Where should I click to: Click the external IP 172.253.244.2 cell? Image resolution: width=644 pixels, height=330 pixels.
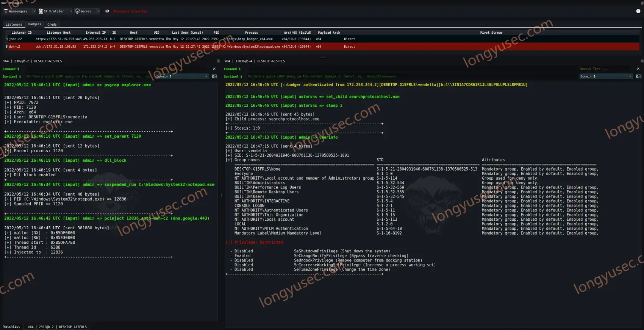pyautogui.click(x=95, y=47)
